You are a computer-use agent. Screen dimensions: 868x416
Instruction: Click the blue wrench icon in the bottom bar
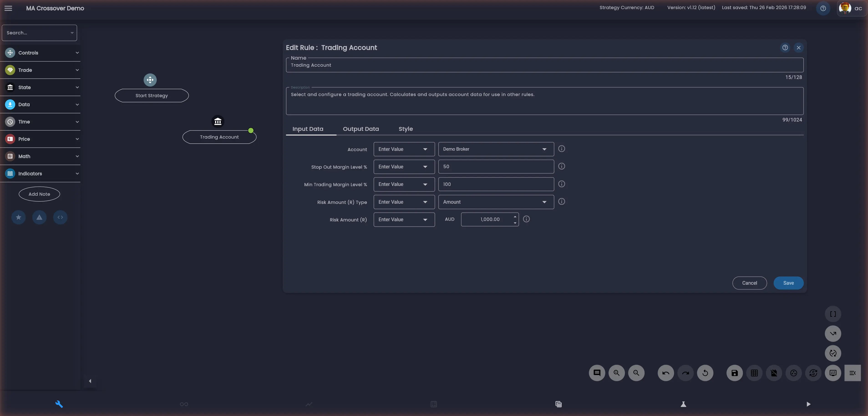pos(59,404)
